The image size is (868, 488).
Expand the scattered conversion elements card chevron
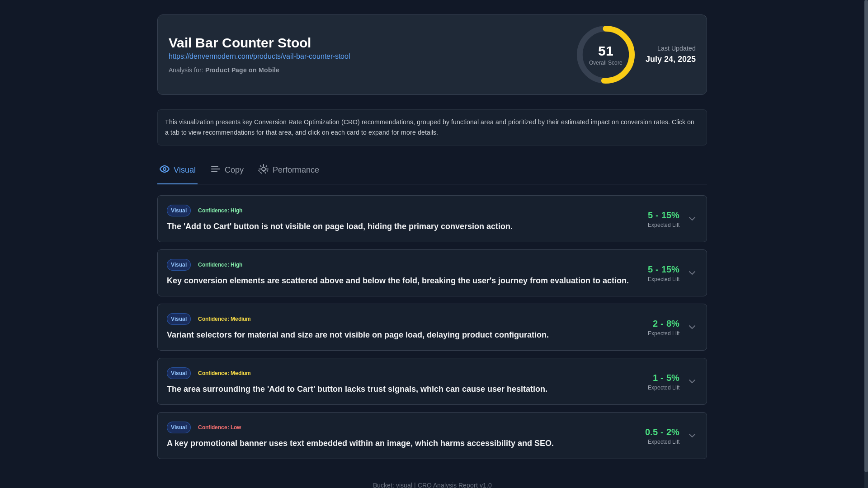coord(692,273)
